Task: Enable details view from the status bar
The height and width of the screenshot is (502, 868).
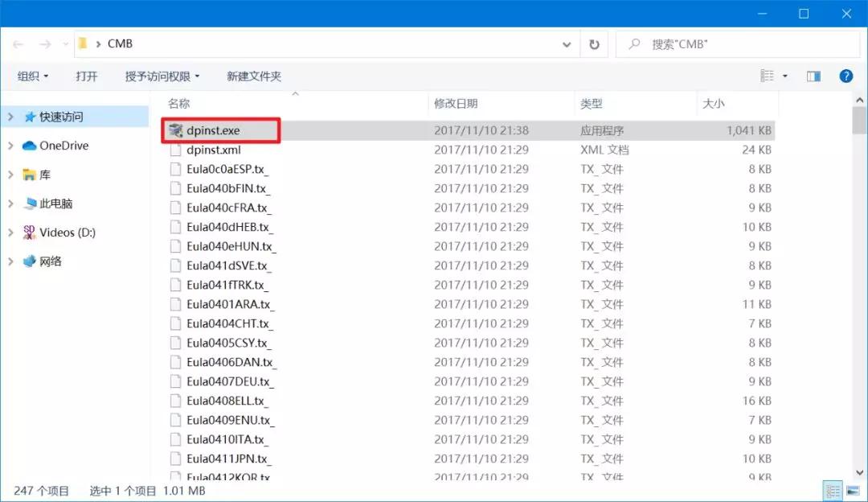Action: click(x=833, y=489)
